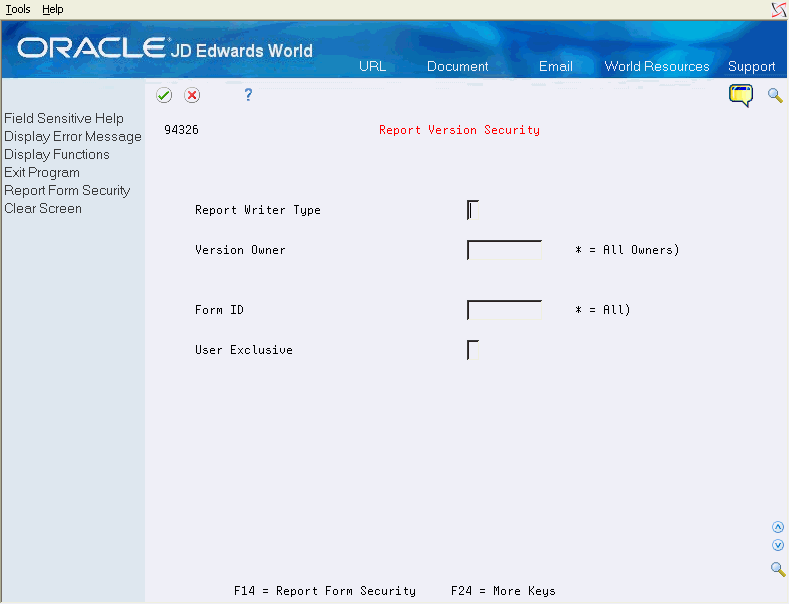Click the top-right magnifier search icon
This screenshot has width=789, height=604.
tap(775, 95)
